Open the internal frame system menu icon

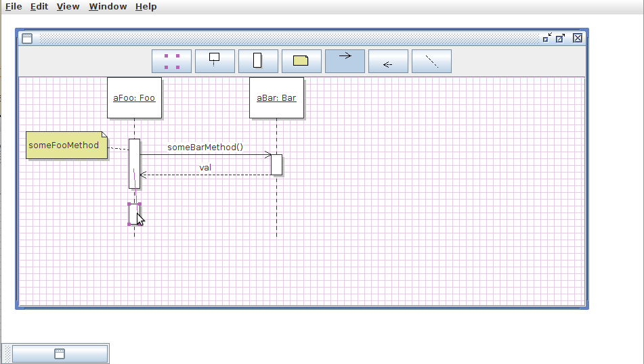[27, 39]
